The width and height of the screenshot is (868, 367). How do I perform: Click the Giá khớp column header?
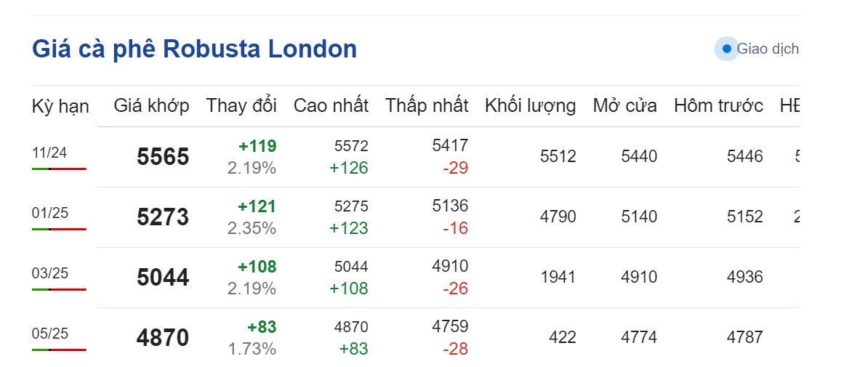(151, 105)
